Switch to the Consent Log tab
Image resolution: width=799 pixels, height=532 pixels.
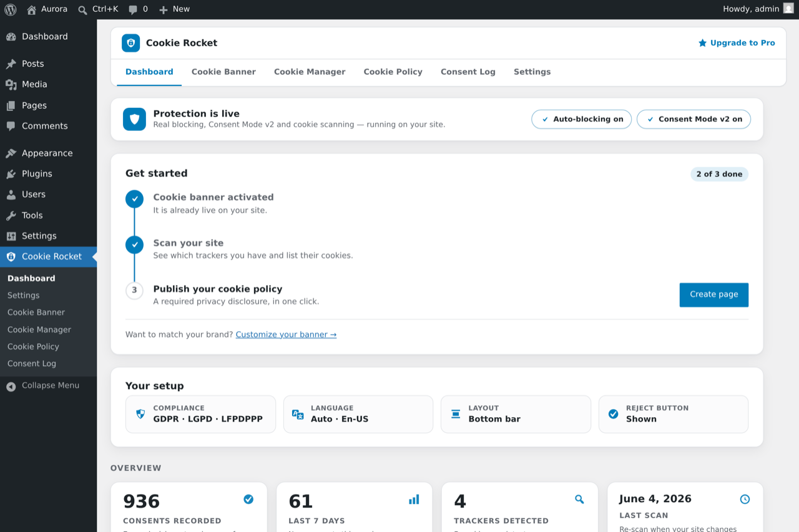pyautogui.click(x=468, y=72)
